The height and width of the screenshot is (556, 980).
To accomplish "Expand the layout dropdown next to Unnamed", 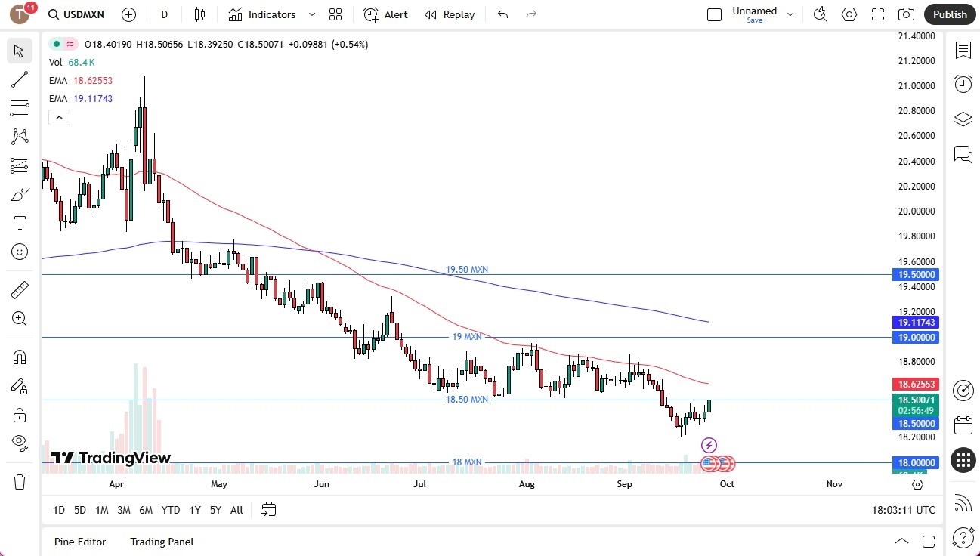I will [790, 14].
